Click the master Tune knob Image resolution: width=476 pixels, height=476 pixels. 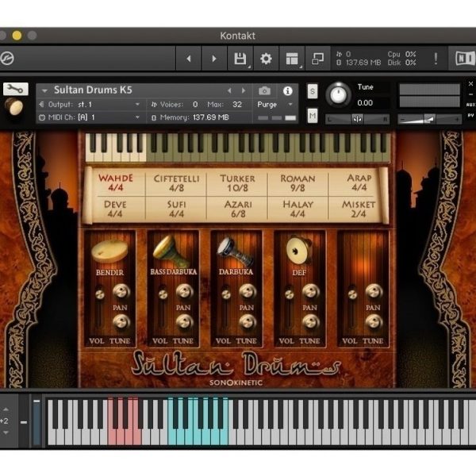[338, 95]
